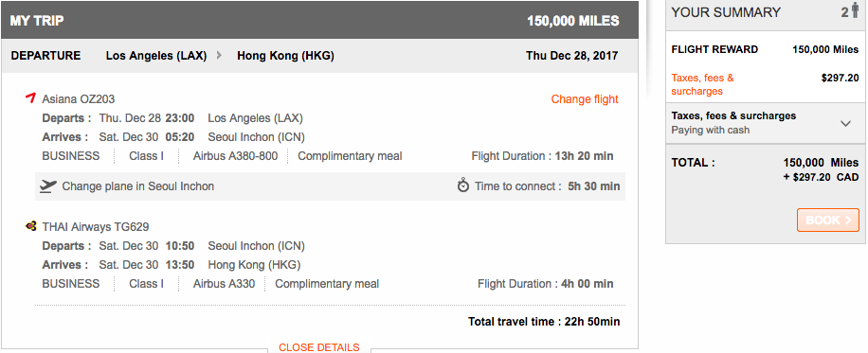Click the Thu Dec 28, 2017 departure date
868x353 pixels.
[x=571, y=55]
